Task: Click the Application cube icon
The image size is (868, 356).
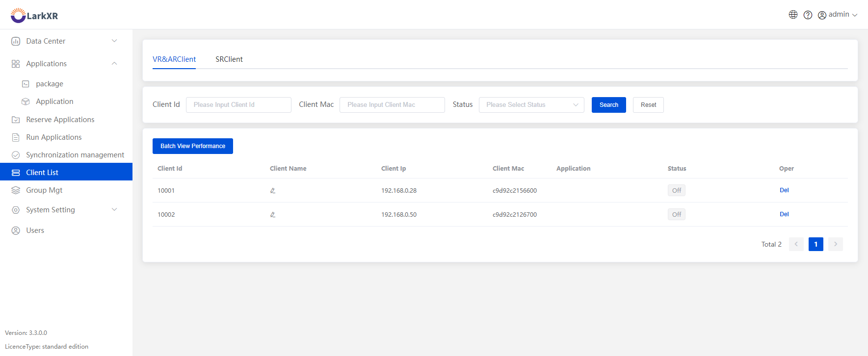Action: pyautogui.click(x=26, y=102)
